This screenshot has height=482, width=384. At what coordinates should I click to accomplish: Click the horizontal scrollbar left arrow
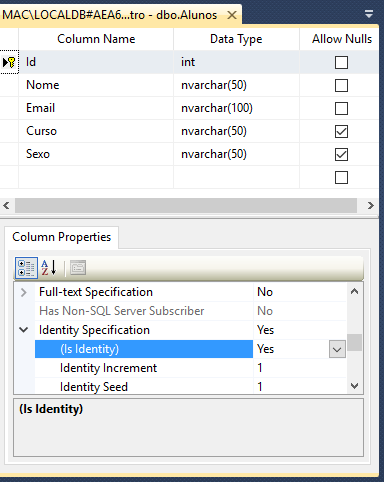tap(6, 205)
